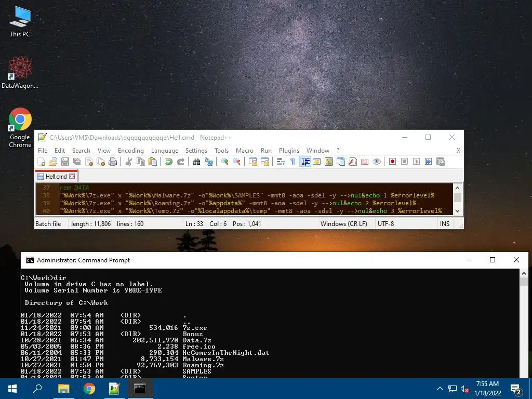
Task: Click the Open file folder icon in Notepad++
Action: click(53, 162)
